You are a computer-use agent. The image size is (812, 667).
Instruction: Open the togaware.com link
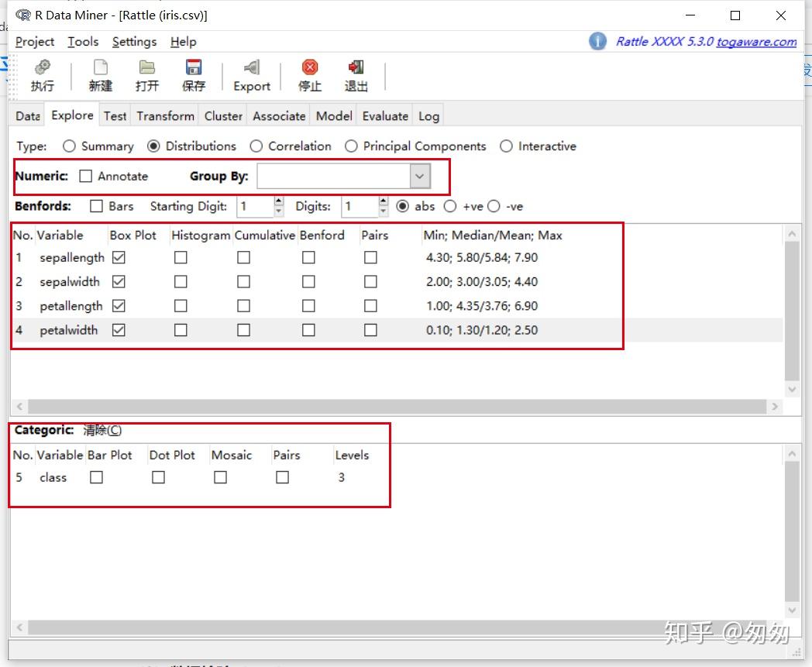tap(755, 42)
